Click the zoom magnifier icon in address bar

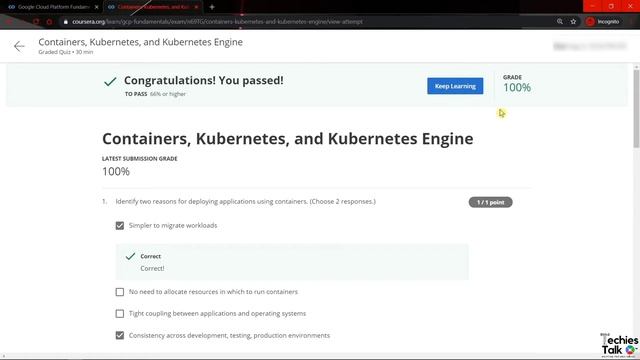tap(560, 22)
